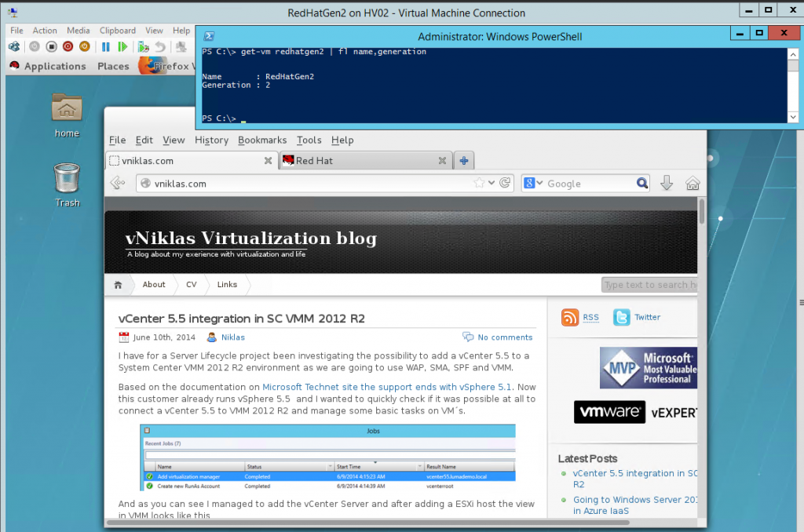Open the Firefox File menu

tap(118, 140)
